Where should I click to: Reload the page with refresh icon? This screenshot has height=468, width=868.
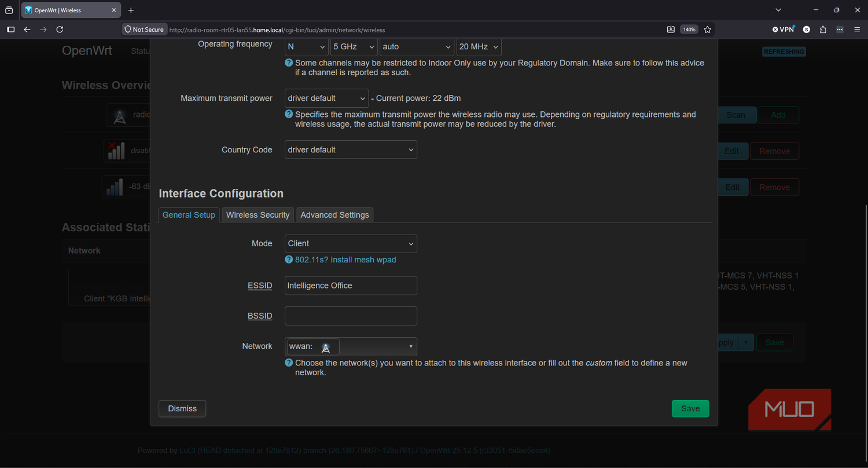60,30
